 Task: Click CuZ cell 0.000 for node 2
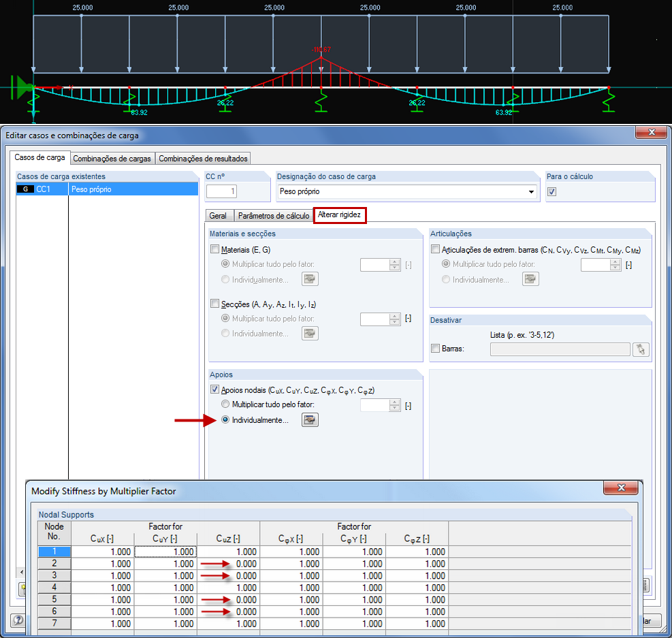[229, 564]
